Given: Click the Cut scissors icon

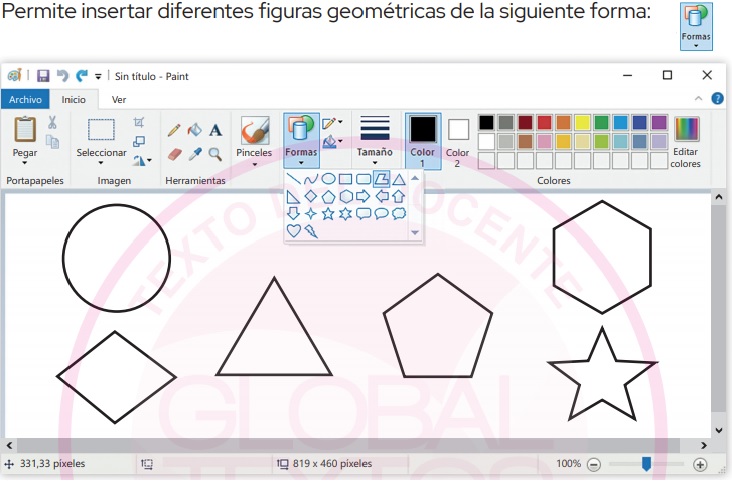Looking at the screenshot, I should pos(52,122).
